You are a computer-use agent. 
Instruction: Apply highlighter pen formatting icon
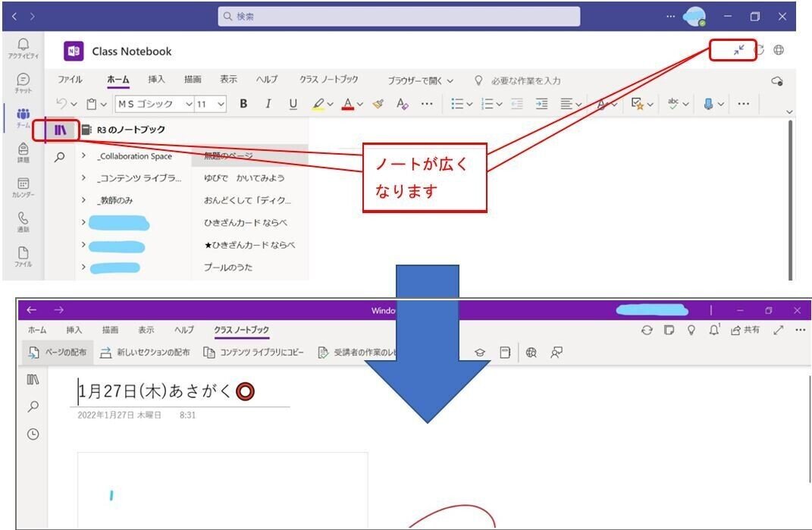318,104
